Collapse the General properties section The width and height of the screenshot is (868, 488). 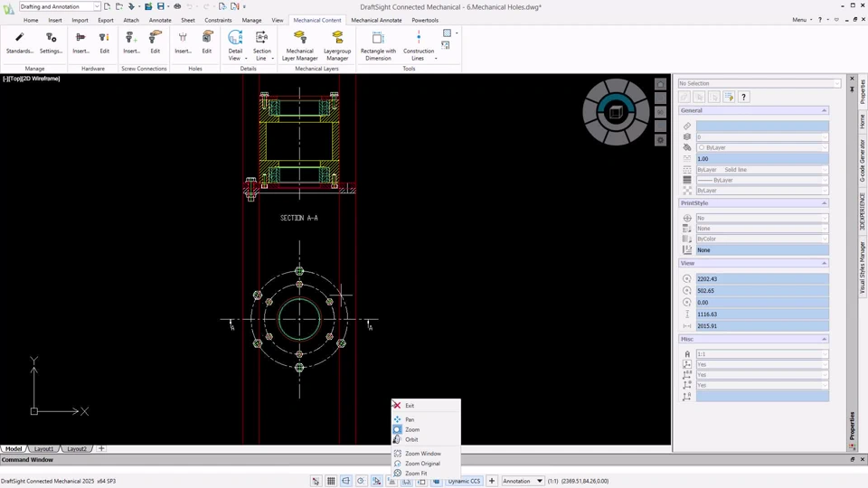(824, 110)
